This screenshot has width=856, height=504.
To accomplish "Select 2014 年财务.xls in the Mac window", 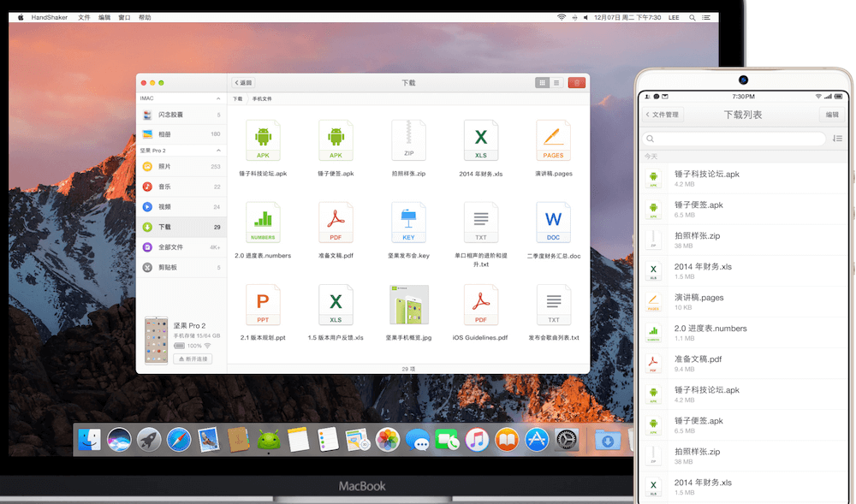I will (x=481, y=140).
